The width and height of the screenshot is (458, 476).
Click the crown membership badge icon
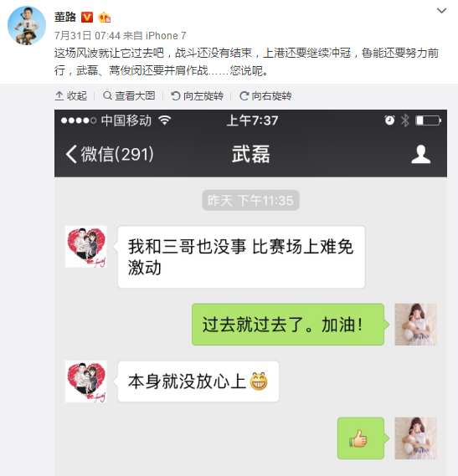(104, 18)
